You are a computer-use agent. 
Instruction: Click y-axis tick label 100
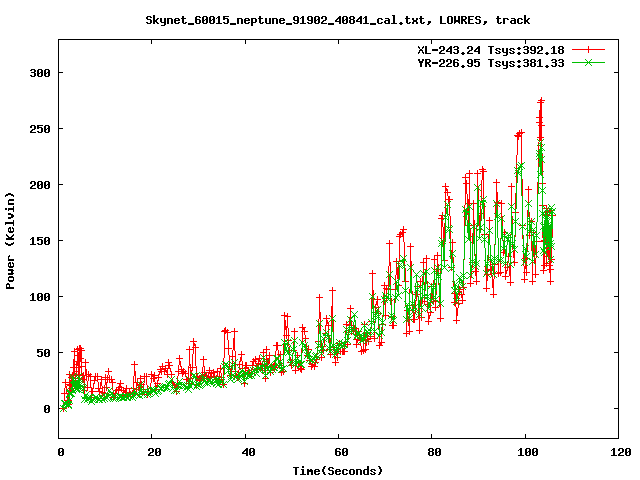point(40,297)
